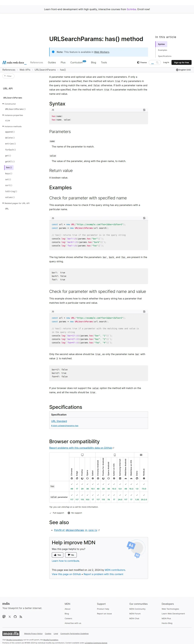Open MDN's Mastodon profile icon in footer

(4, 617)
